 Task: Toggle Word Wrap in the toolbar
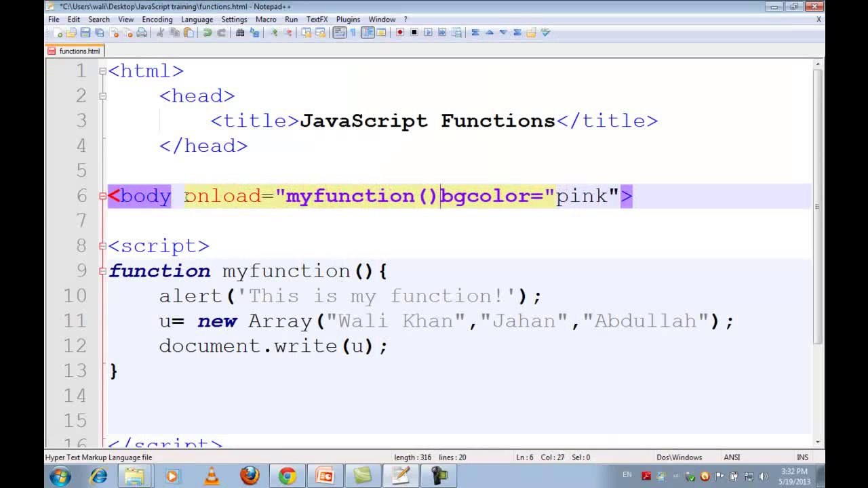coord(339,33)
